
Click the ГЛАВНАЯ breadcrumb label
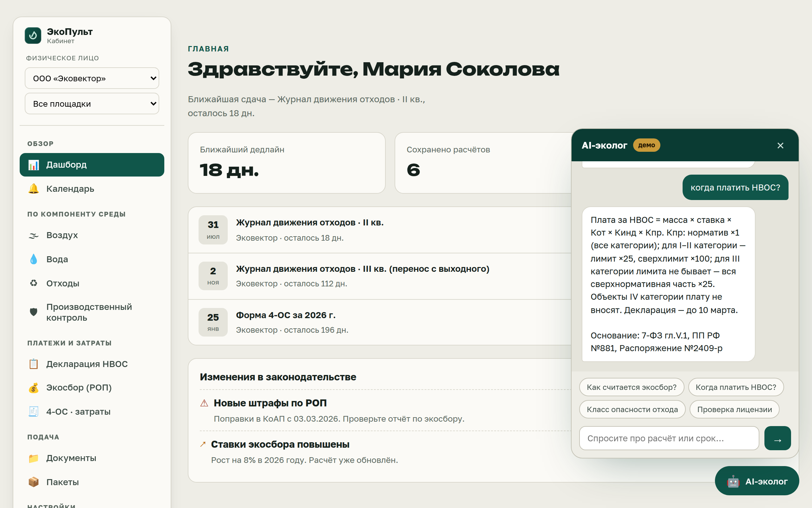pos(208,49)
